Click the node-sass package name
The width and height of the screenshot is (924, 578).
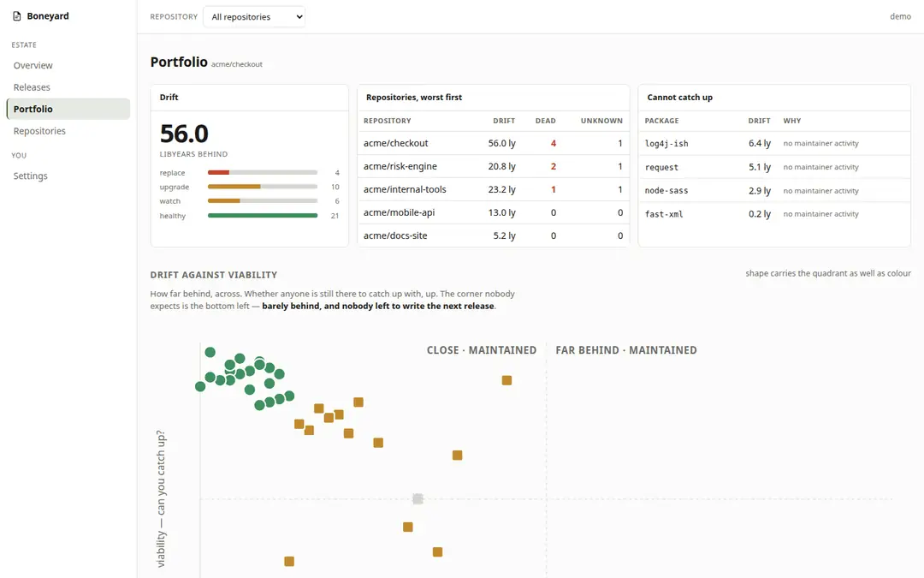point(666,190)
